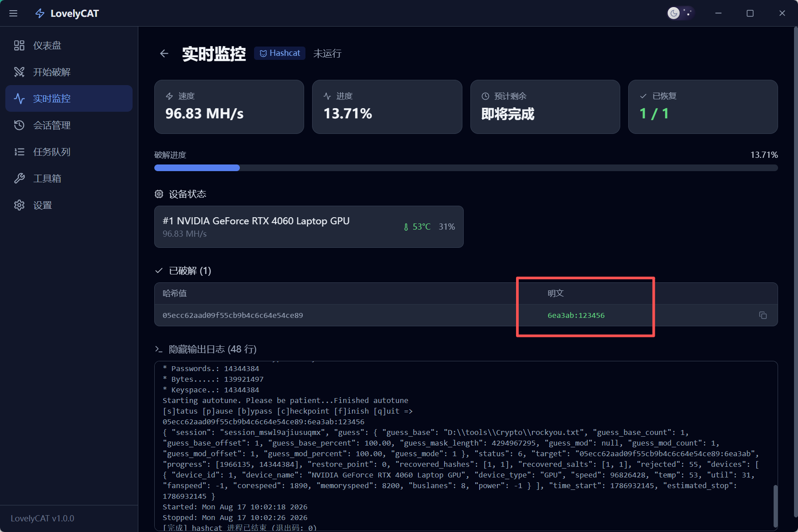Copy the cracked plaintext with copy icon
The height and width of the screenshot is (532, 798).
763,315
